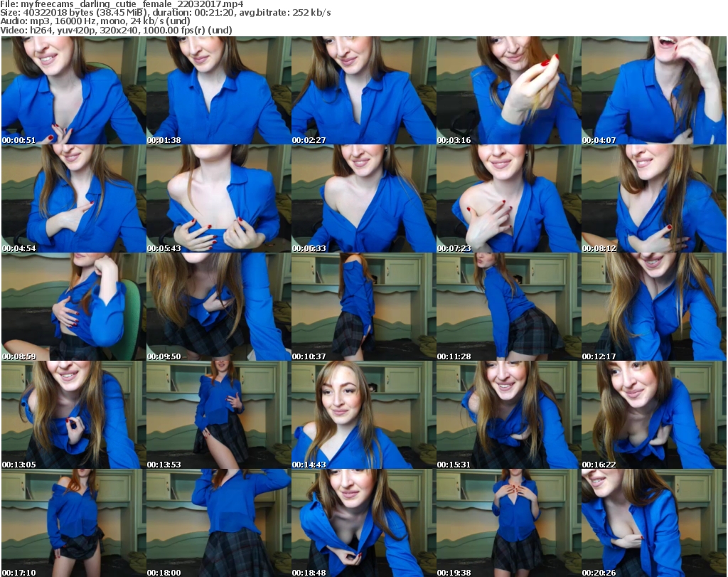Select the frame stamped 00:01:38

219,90
